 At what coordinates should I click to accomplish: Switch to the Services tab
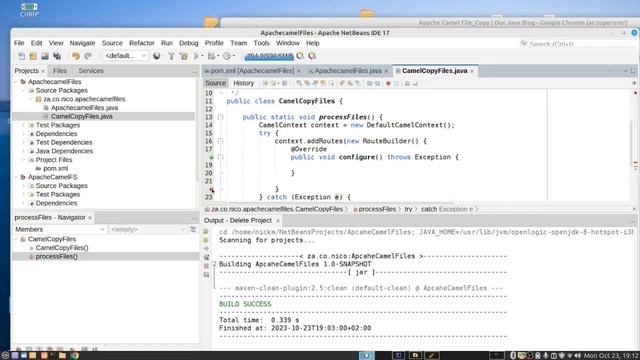tap(91, 71)
